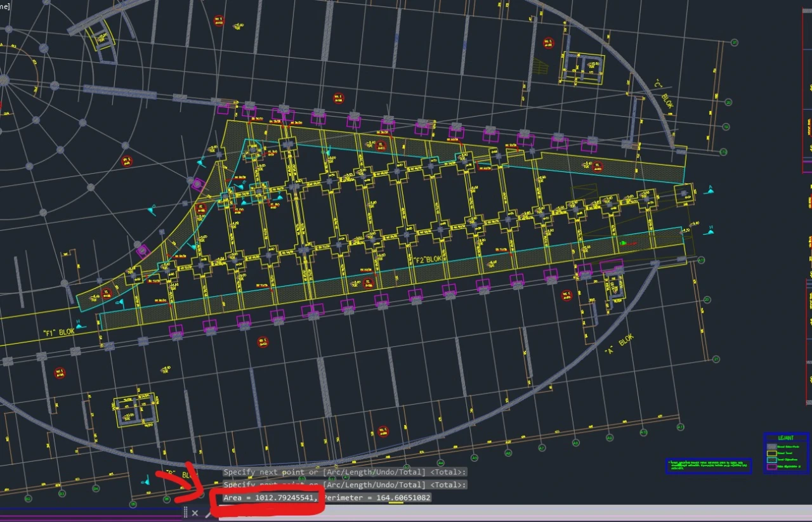Image resolution: width=812 pixels, height=522 pixels.
Task: Select the magenta rectangle swatch in LEJANT legend
Action: (x=771, y=467)
